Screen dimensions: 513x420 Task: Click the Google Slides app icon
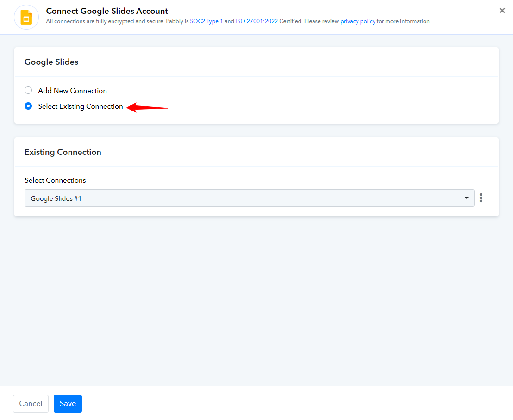[26, 17]
